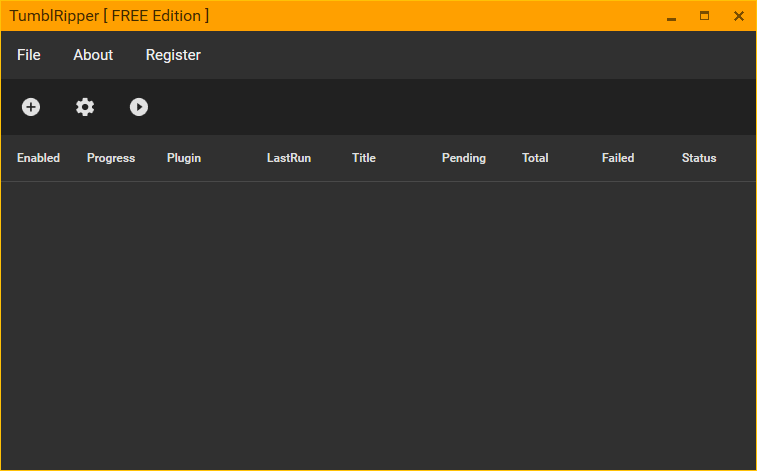Open the File menu
The width and height of the screenshot is (757, 471).
(29, 55)
